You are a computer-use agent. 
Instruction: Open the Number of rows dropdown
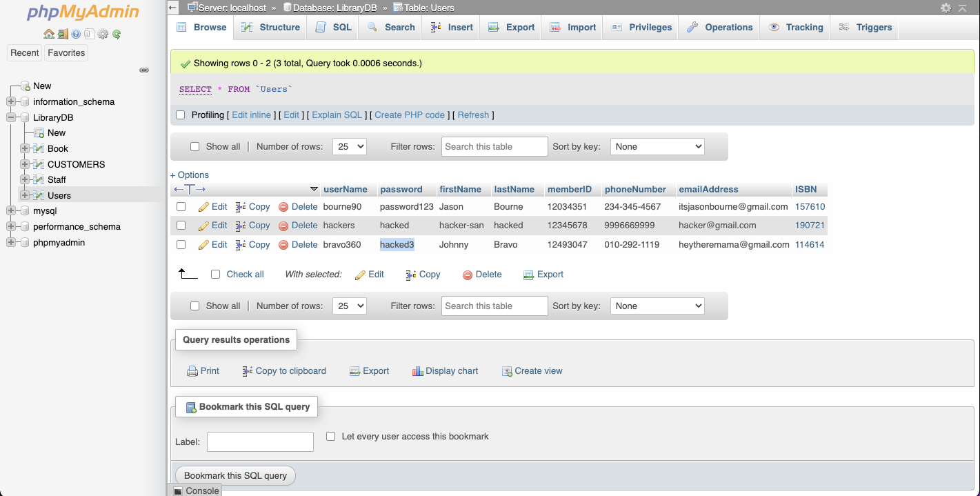pos(349,146)
